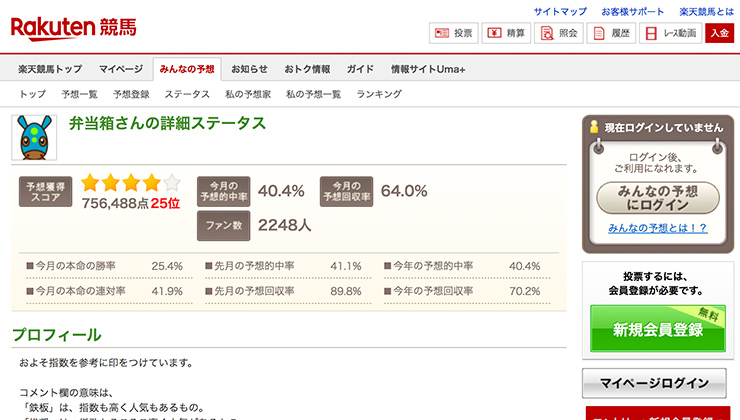Select the 予想一覧 submenu item

(x=79, y=94)
